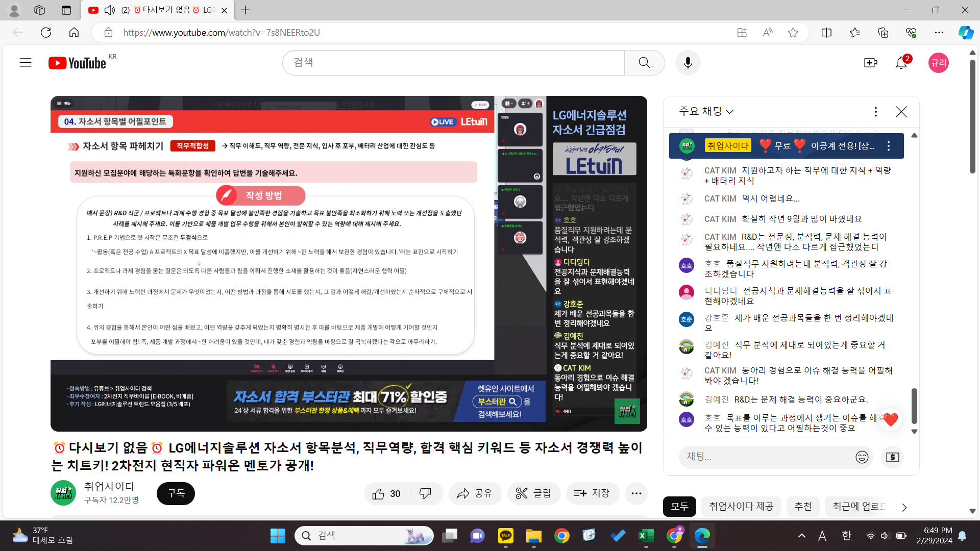Subscribe to 취업사이다 channel

tap(176, 493)
